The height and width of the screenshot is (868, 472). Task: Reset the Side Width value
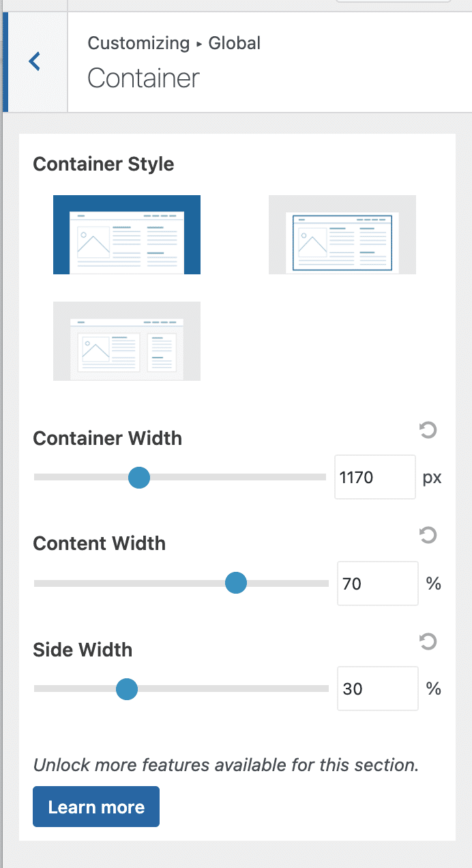click(x=428, y=641)
